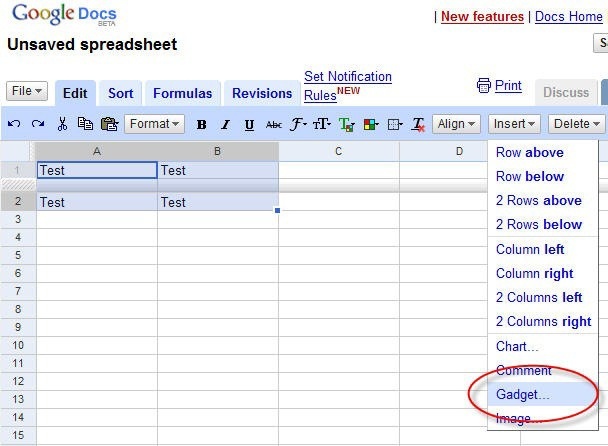Viewport: 608px width, 446px height.
Task: Toggle italic formatting
Action: (x=225, y=125)
